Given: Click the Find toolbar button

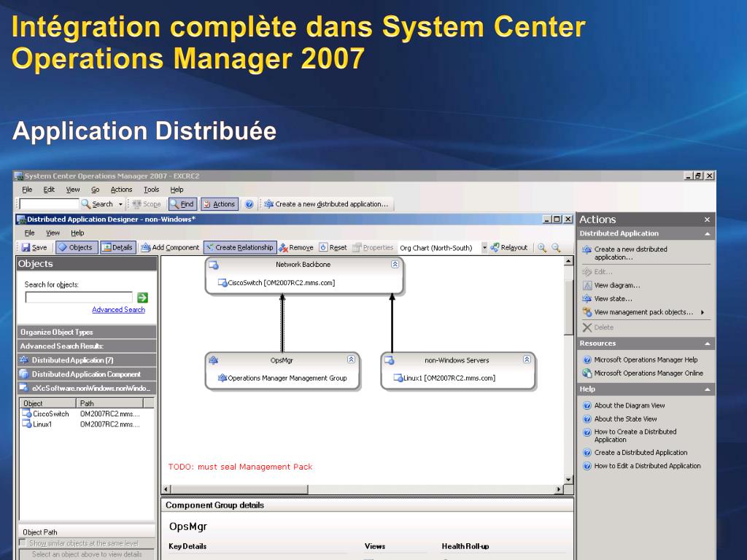Looking at the screenshot, I should pos(182,204).
